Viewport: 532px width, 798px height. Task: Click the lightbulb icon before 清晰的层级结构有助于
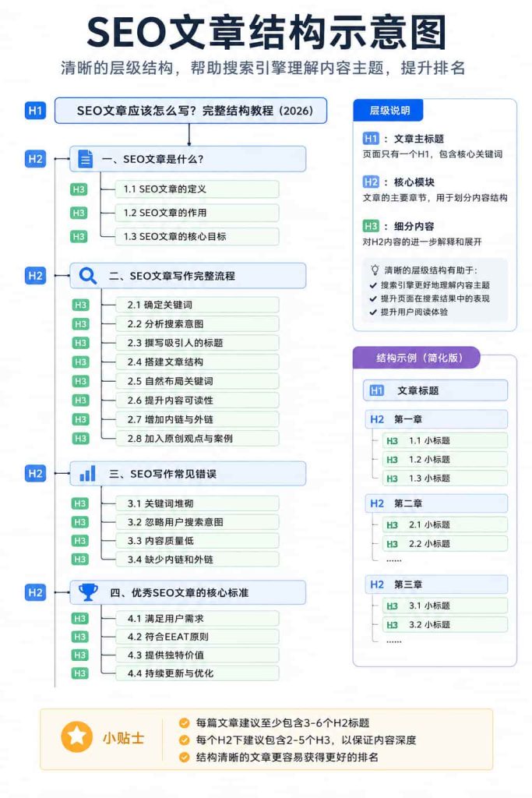pos(375,270)
